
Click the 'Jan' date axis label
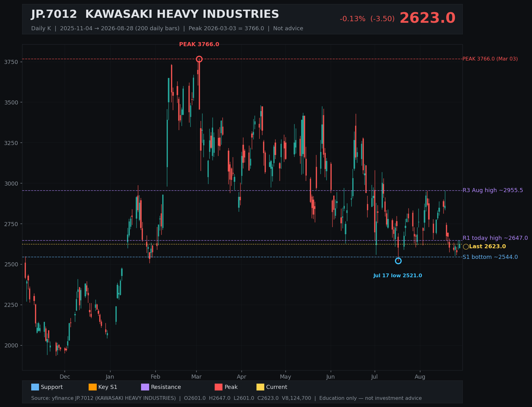110,377
